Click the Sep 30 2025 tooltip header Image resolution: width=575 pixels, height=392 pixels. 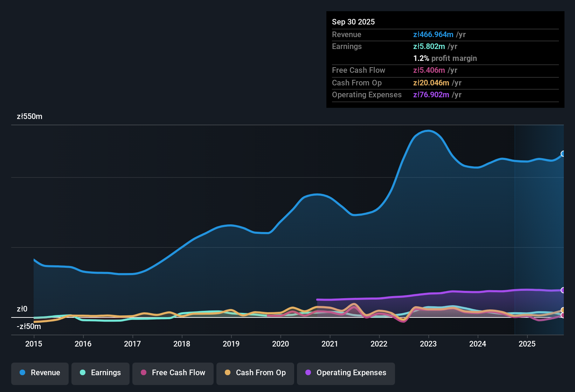click(x=353, y=22)
